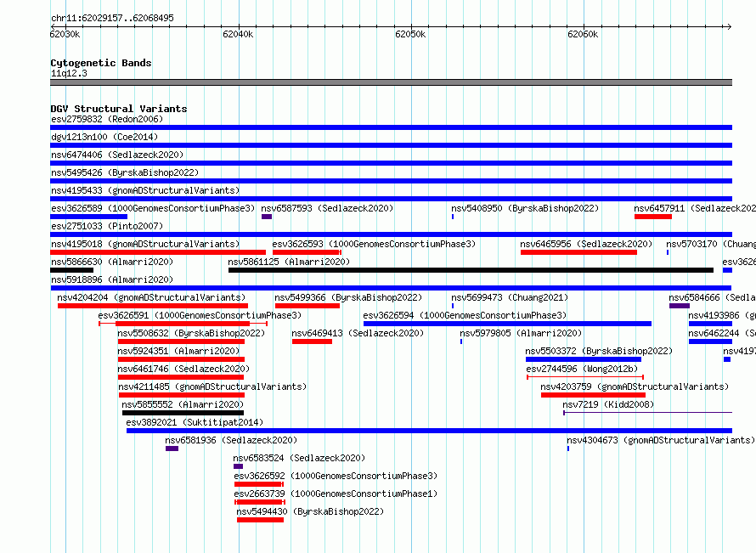
Task: Select nsv5508632 (ByrskaBishop2022) label
Action: 191,333
